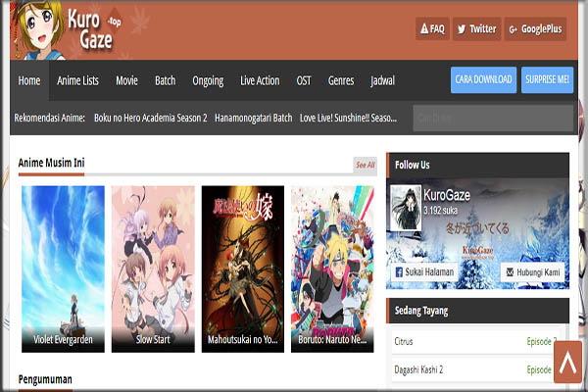This screenshot has height=392, width=588.
Task: Open the Jadwal menu item
Action: pyautogui.click(x=382, y=80)
